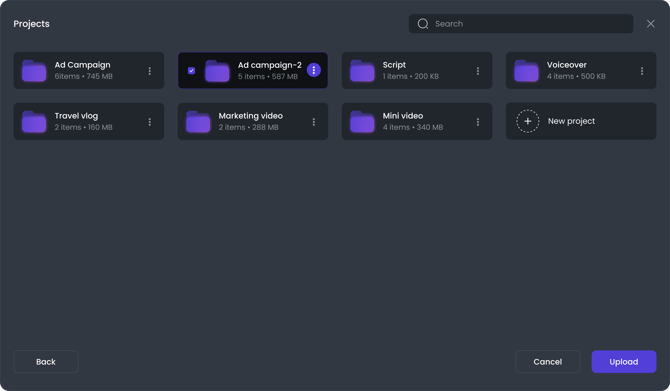Select the Ad Campaign project name
The height and width of the screenshot is (391, 670).
82,65
